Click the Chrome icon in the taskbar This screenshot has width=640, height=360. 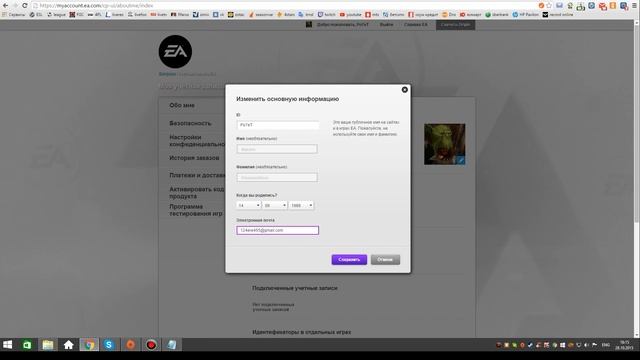(x=89, y=345)
